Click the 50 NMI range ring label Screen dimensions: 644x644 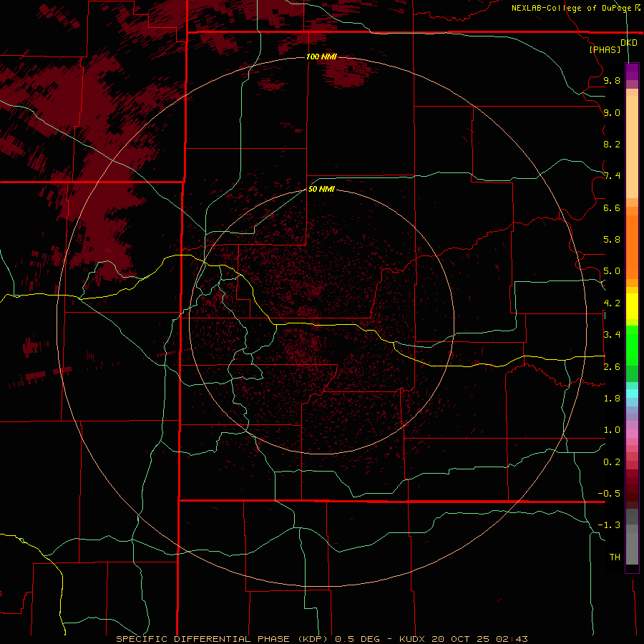click(x=321, y=189)
